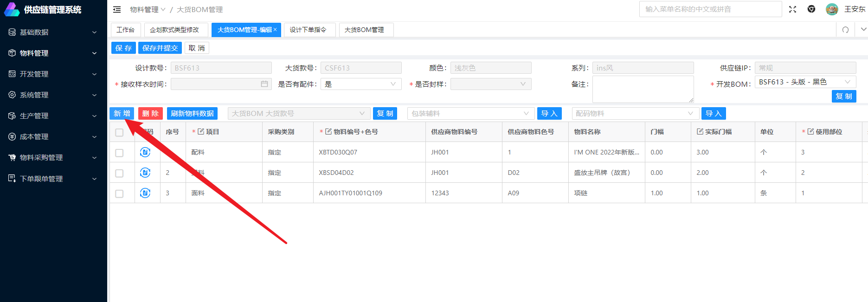Screen dimensions: 868x302
Task: Click the refresh icon on tab bar
Action: 845,30
